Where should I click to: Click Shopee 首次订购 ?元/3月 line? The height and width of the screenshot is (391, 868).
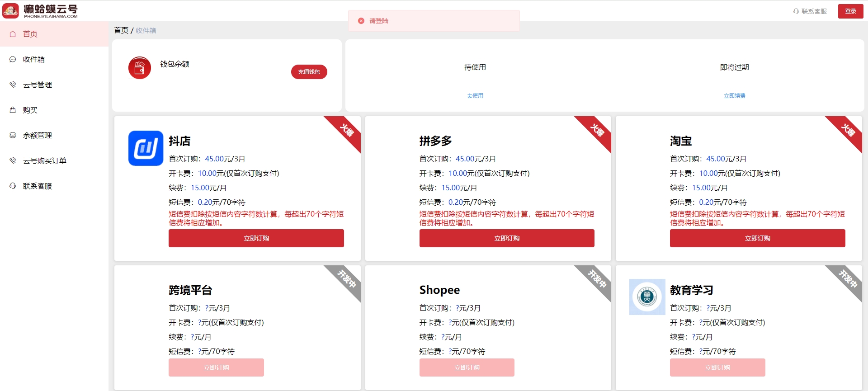(450, 308)
